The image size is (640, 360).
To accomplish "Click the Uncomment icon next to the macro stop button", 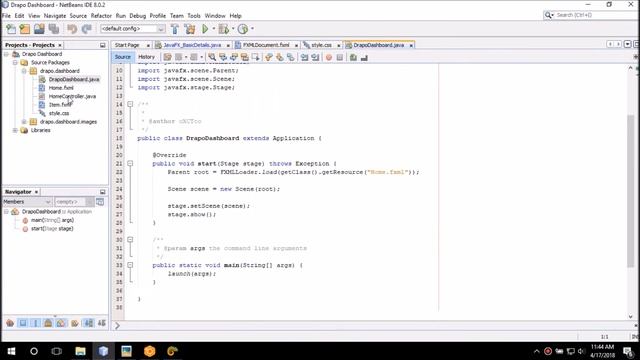I will point(364,58).
